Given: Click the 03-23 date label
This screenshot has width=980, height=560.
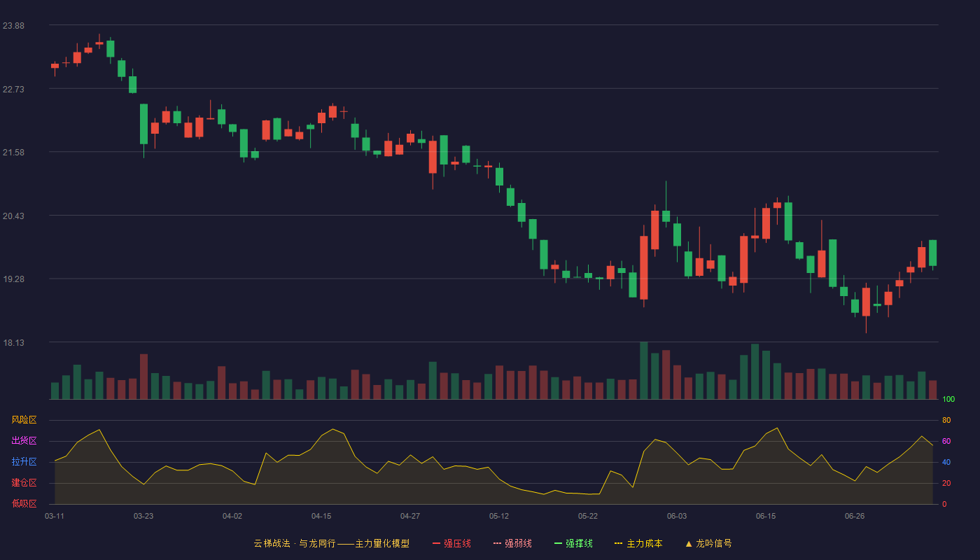Looking at the screenshot, I should [143, 516].
